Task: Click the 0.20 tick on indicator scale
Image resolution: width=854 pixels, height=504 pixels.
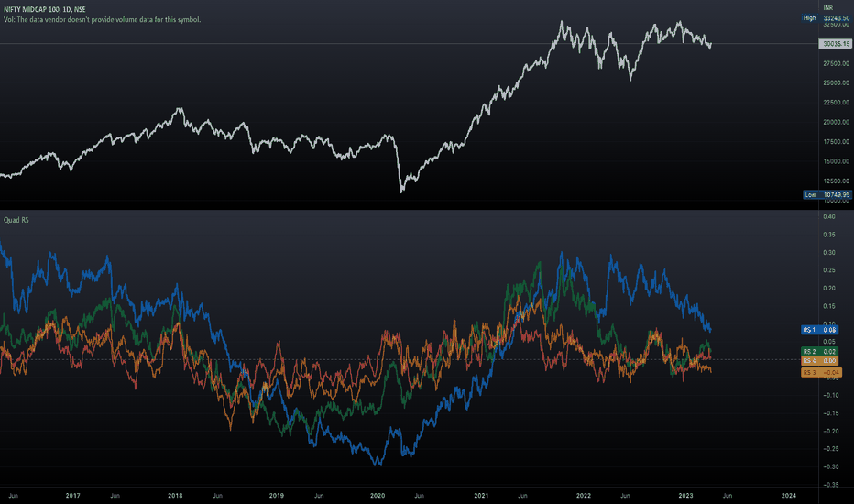Action: 829,289
